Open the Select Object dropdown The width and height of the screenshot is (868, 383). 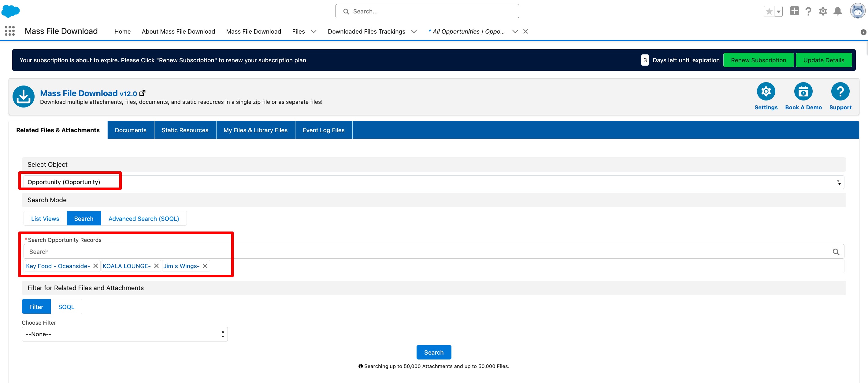pos(433,182)
